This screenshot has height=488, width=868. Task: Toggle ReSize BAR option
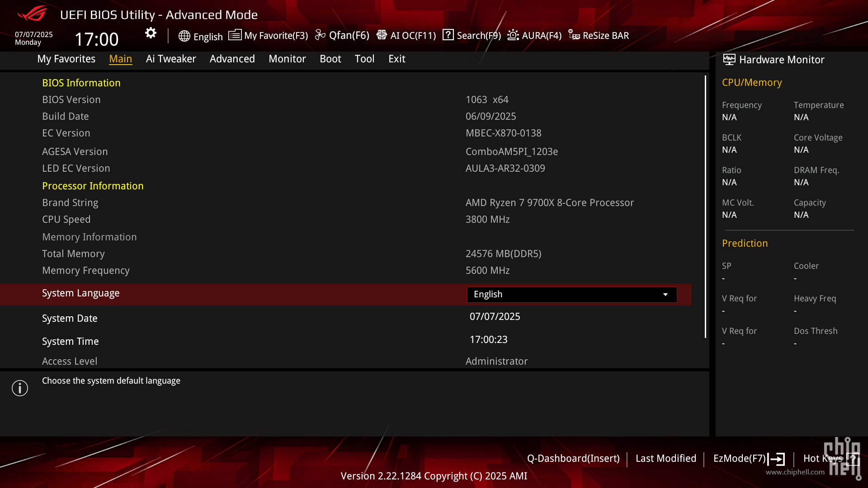[x=599, y=35]
